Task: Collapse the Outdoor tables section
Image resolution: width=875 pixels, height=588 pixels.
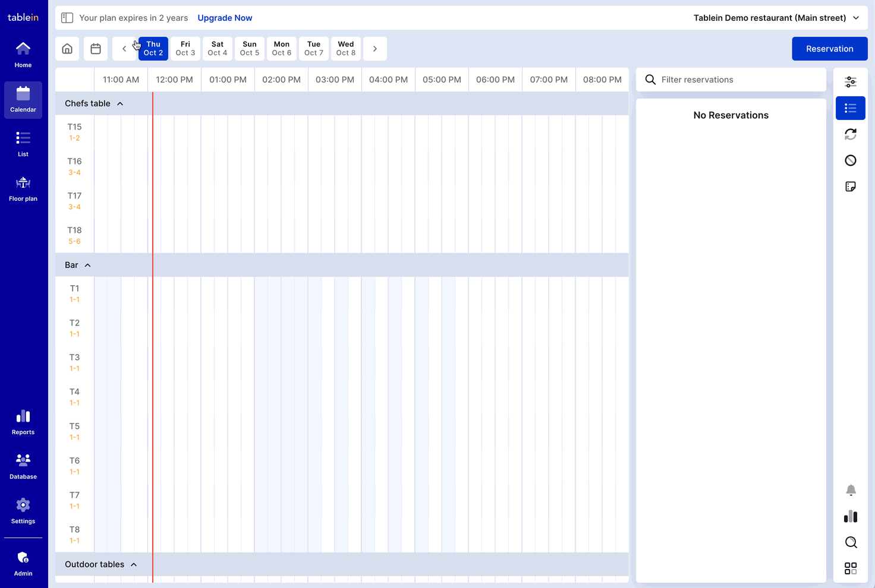Action: (134, 564)
